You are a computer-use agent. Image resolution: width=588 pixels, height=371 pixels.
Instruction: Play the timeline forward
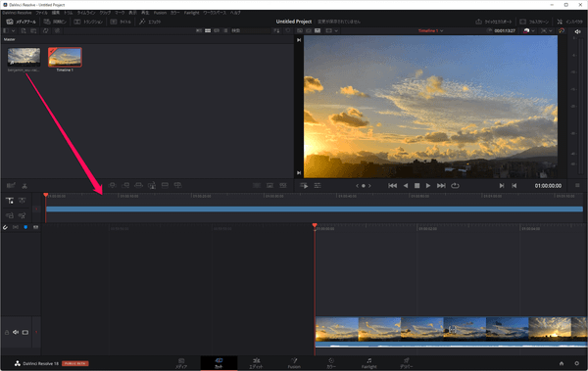point(428,186)
